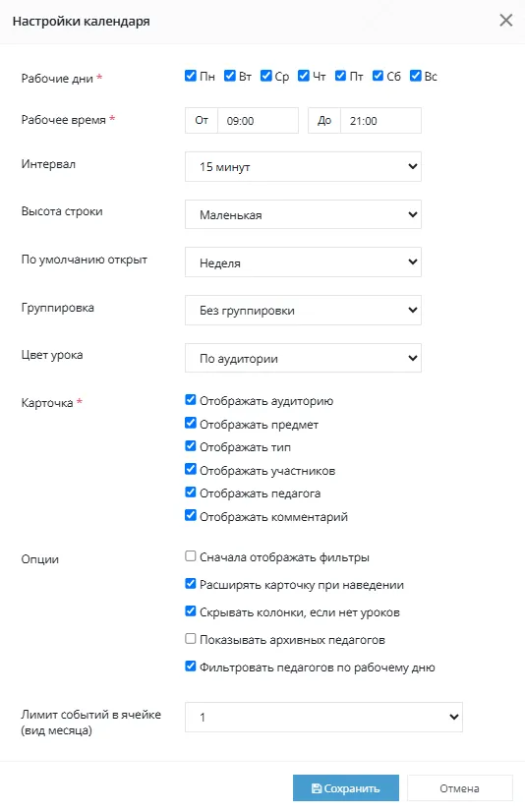525x812 pixels.
Task: Click the До end time field
Action: [380, 121]
